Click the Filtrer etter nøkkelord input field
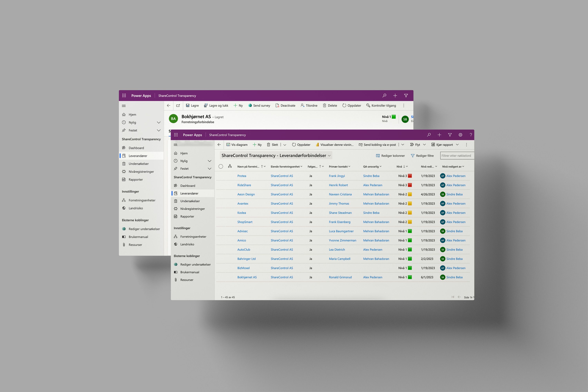Image resolution: width=588 pixels, height=392 pixels. pos(456,155)
